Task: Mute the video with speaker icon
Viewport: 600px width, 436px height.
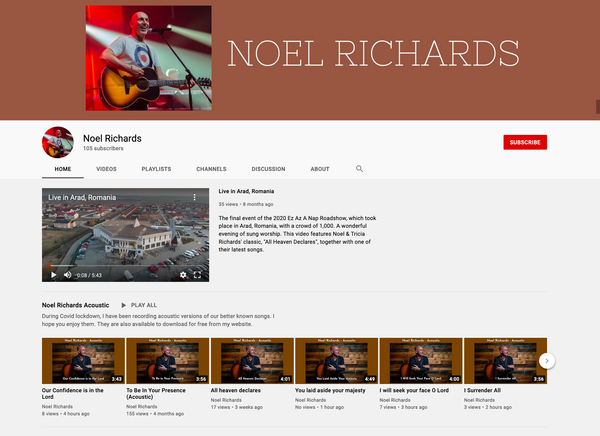Action: coord(68,275)
